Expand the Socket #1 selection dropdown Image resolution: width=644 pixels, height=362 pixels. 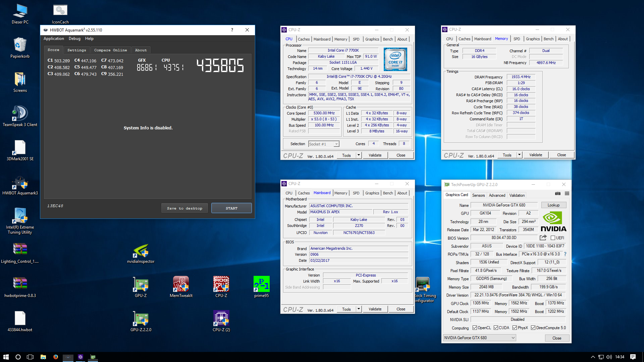(336, 144)
